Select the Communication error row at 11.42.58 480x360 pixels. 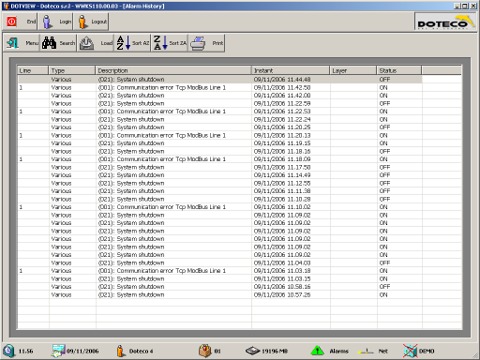[220, 87]
